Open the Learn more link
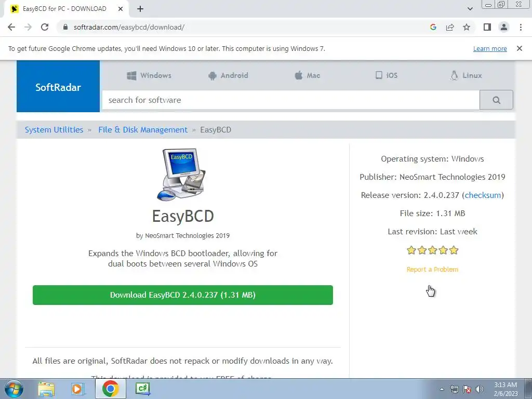This screenshot has width=532, height=399. (x=490, y=48)
